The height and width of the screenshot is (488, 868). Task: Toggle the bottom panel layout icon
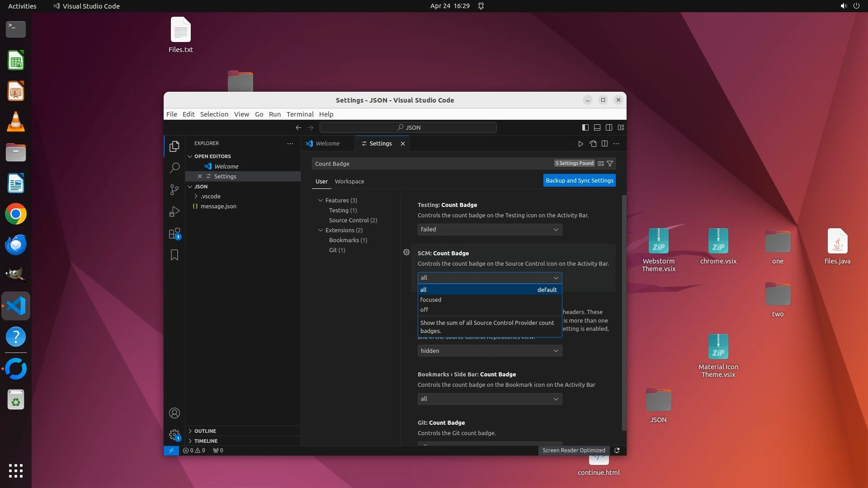[x=597, y=127]
